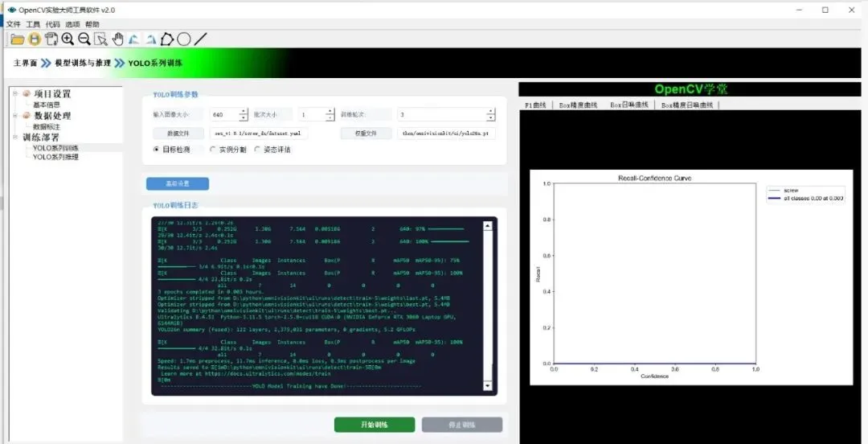868x444 pixels.
Task: Select YOLO系列推理 in the tree
Action: tap(55, 157)
